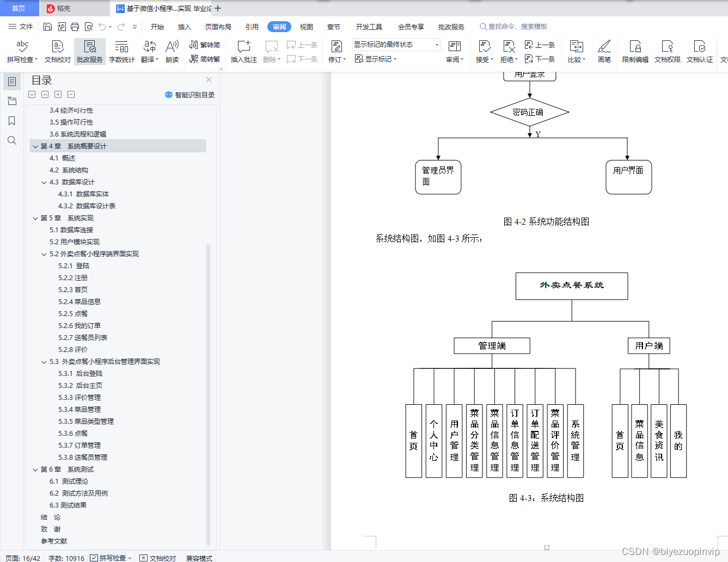Image resolution: width=728 pixels, height=562 pixels.
Task: Open the 开发工具 ribbon tab
Action: pos(369,27)
